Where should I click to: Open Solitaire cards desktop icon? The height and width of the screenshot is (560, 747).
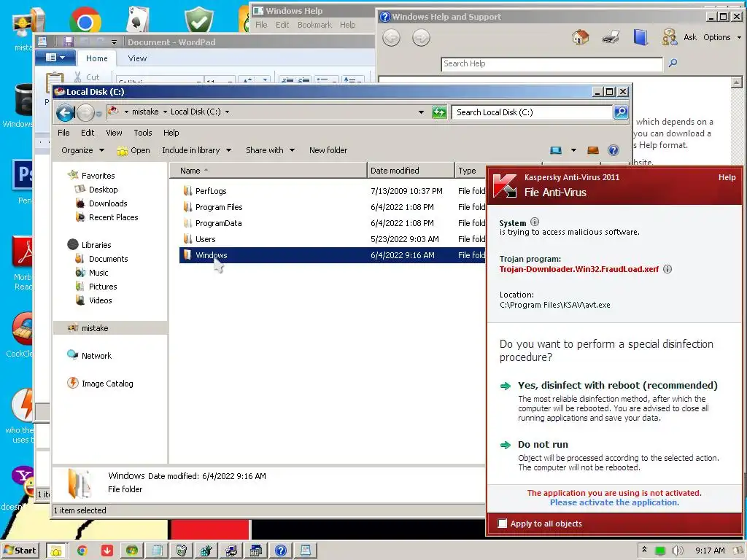pos(138,20)
